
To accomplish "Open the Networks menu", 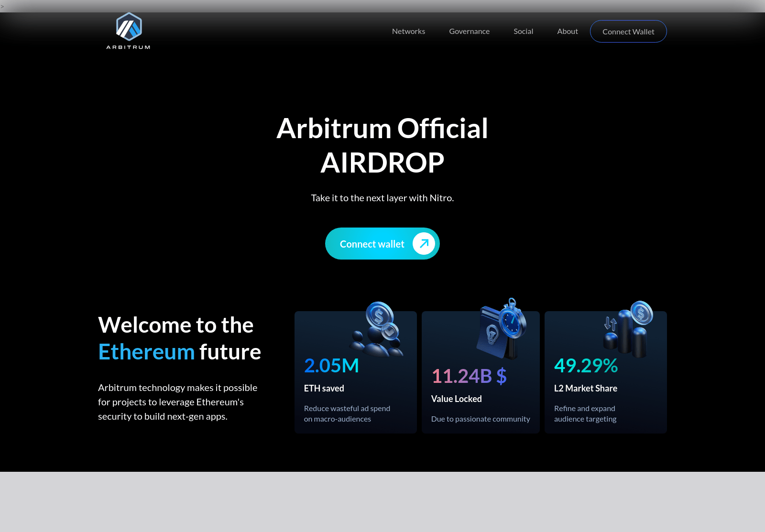I will click(408, 31).
